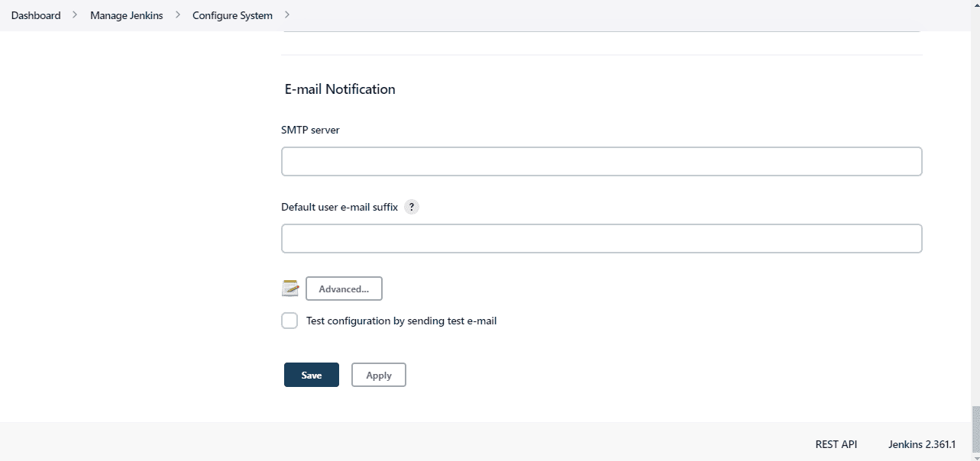Expand the Advanced e-mail settings
The image size is (980, 461).
(x=343, y=289)
